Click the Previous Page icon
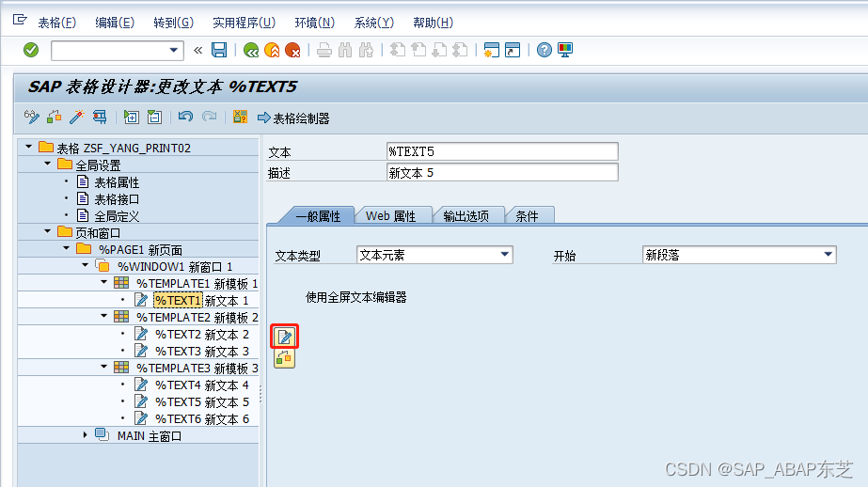Image resolution: width=868 pixels, height=487 pixels. tap(418, 51)
